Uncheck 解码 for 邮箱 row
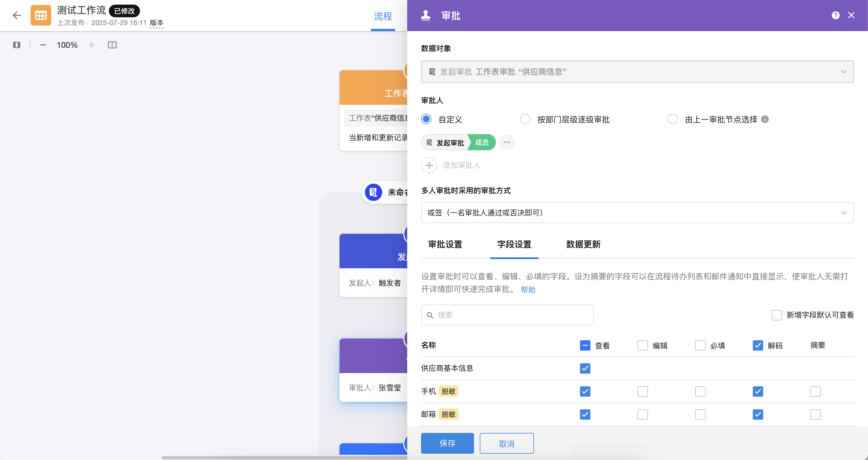The image size is (868, 460). (x=758, y=415)
